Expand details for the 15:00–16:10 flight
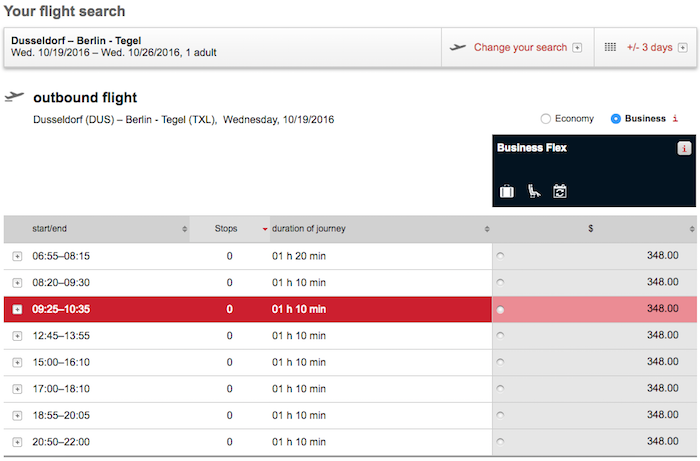 tap(17, 362)
